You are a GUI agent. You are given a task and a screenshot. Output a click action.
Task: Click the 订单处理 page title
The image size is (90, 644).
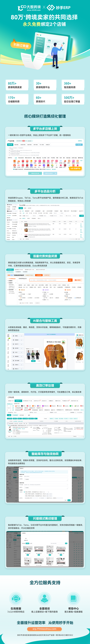pos(11,397)
